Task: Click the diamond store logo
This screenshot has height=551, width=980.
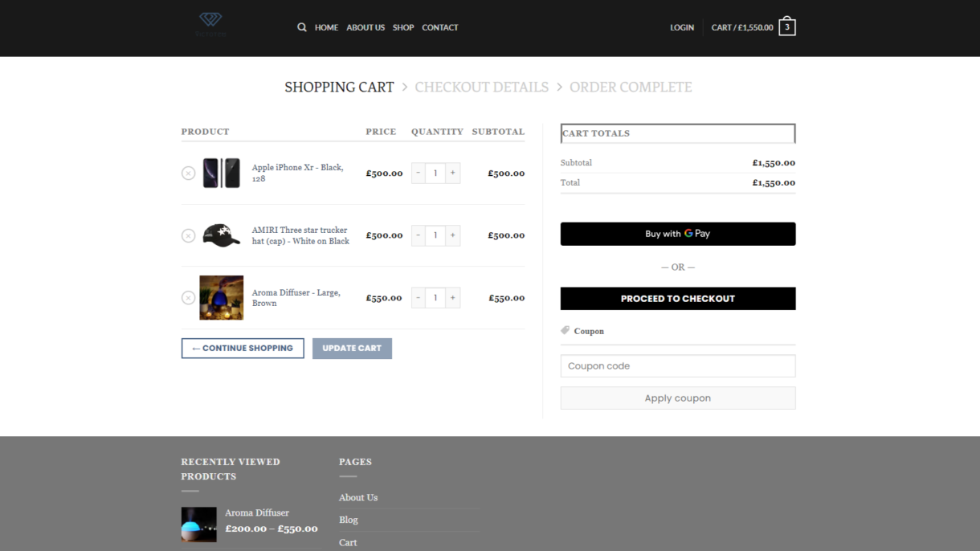Action: tap(210, 24)
